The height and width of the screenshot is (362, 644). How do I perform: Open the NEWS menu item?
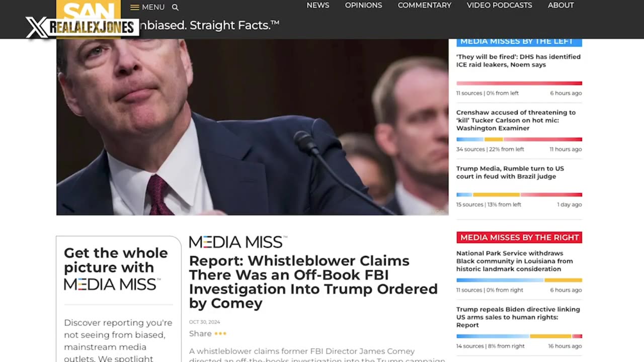pyautogui.click(x=318, y=6)
